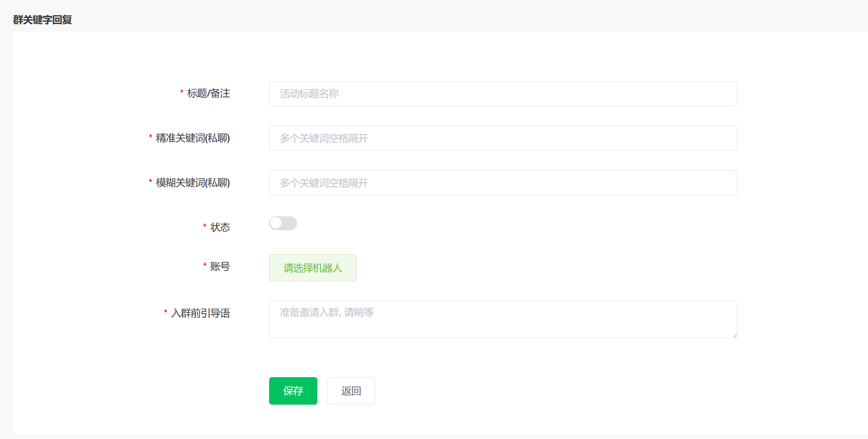Image resolution: width=868 pixels, height=439 pixels.
Task: Click the 入群前引导语 text area
Action: (x=503, y=319)
